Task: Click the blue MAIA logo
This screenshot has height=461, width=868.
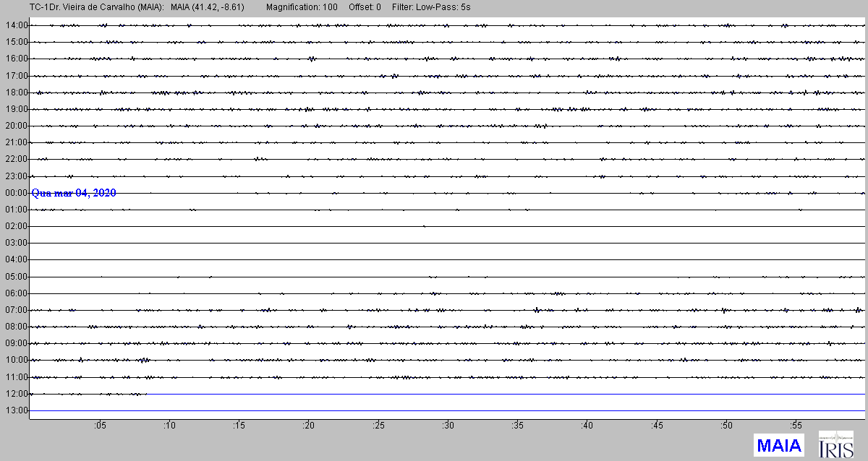Action: coord(778,445)
